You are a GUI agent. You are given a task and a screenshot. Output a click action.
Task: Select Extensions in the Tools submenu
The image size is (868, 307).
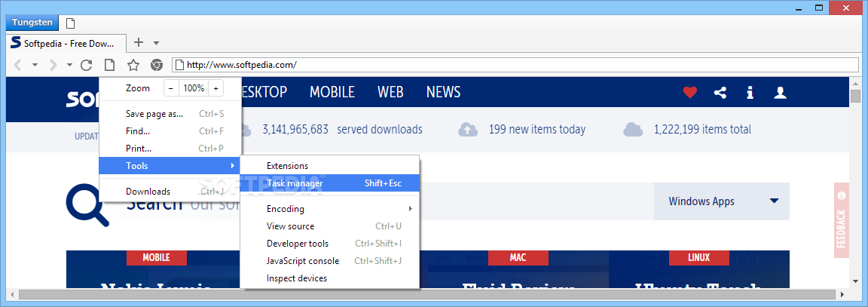pos(330,166)
